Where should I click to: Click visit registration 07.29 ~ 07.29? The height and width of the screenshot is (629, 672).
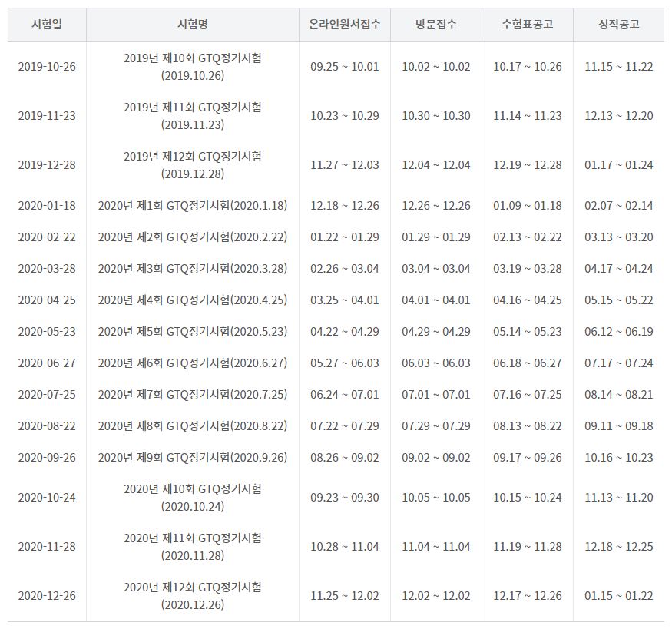[436, 426]
